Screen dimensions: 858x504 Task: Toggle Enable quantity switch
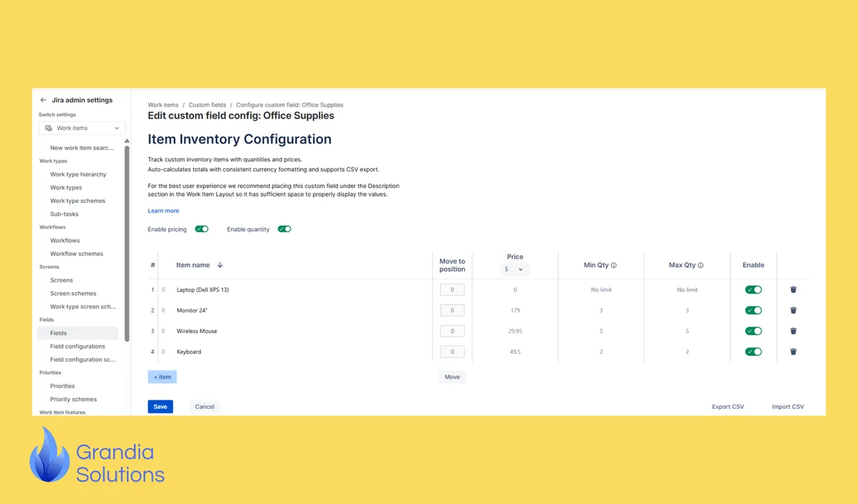click(x=285, y=229)
